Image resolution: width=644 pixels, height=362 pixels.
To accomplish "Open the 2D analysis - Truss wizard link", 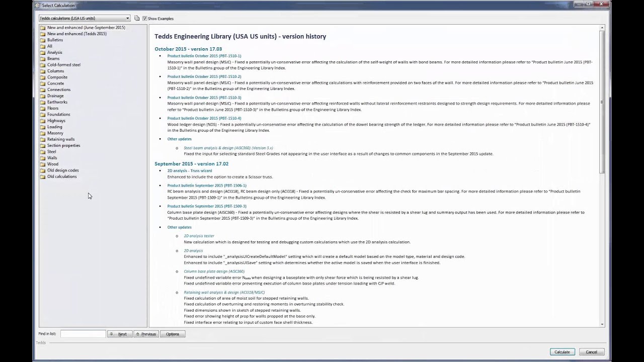I will [x=190, y=170].
